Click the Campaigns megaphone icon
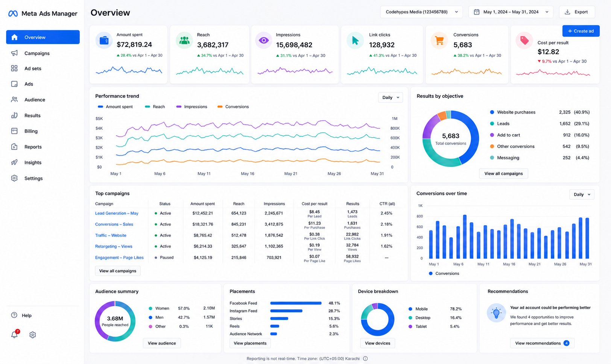 (x=14, y=53)
